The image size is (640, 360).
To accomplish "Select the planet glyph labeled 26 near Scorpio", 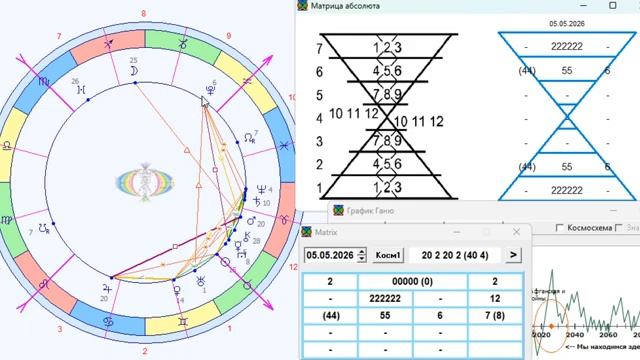I will [81, 89].
